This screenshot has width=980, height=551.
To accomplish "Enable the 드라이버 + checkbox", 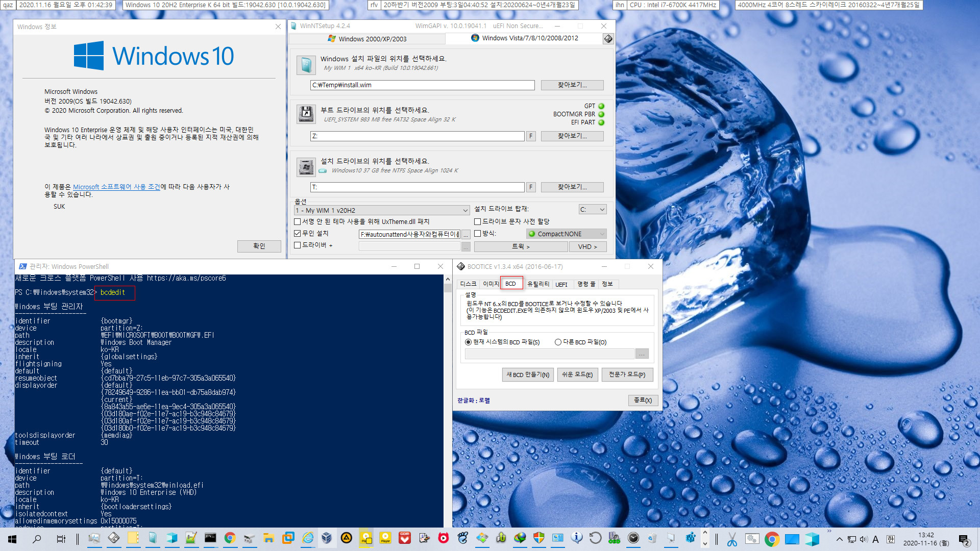I will pos(297,245).
